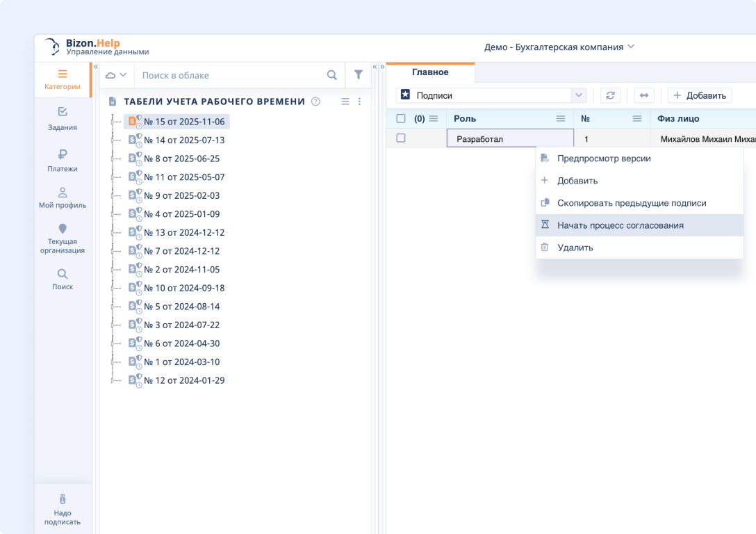Open the company selector Демо - Бухгалтерская компания
The width and height of the screenshot is (756, 534).
(x=559, y=47)
